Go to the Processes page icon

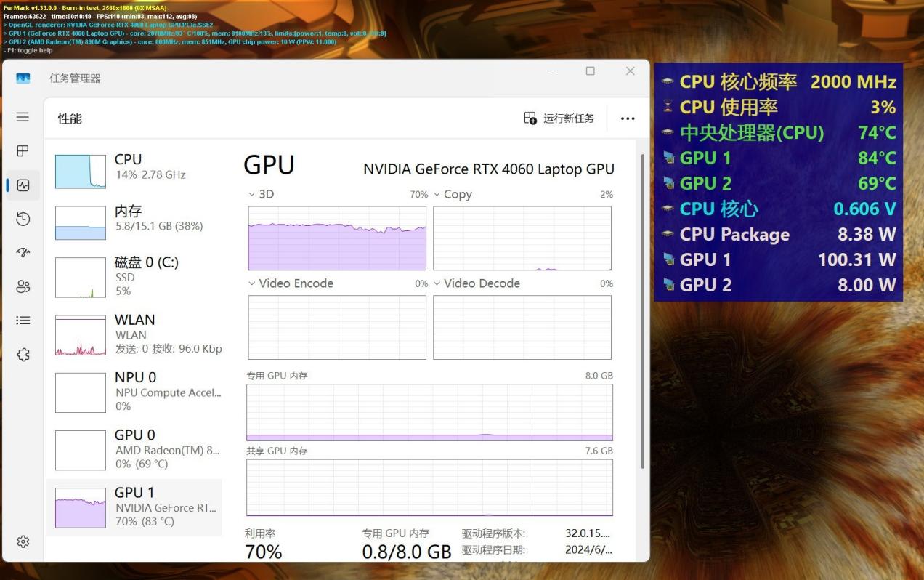point(23,151)
